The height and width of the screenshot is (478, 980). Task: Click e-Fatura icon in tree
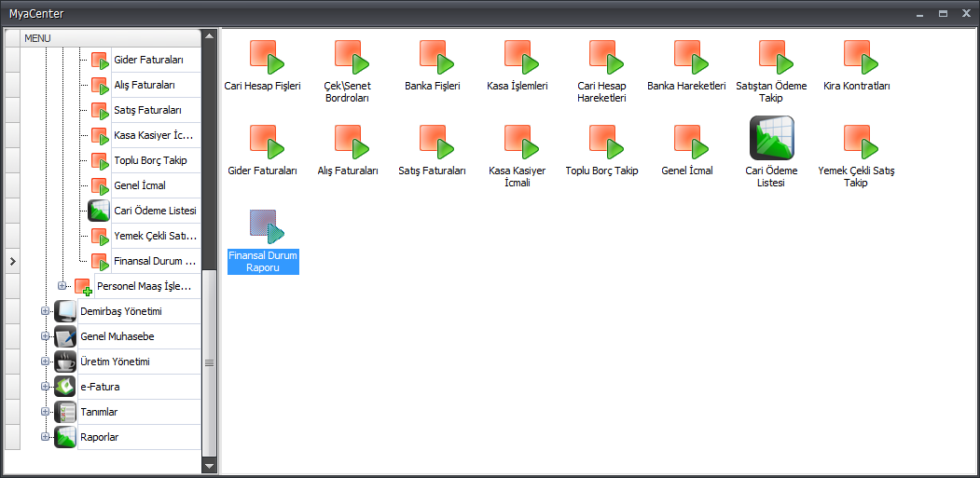pyautogui.click(x=65, y=387)
